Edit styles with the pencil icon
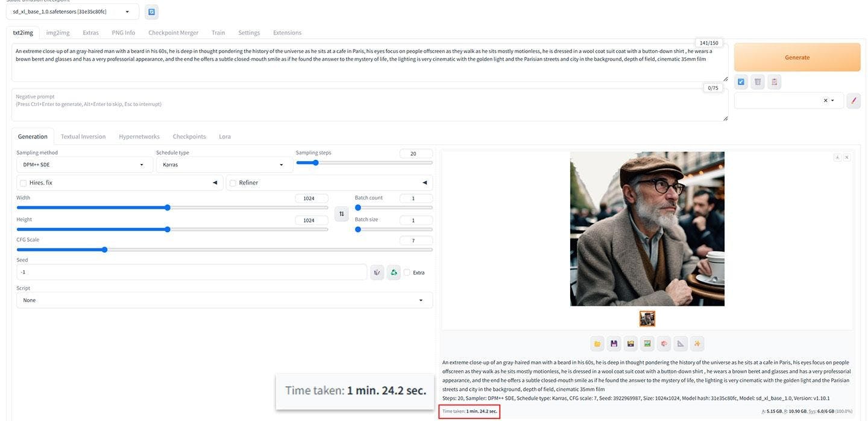This screenshot has width=868, height=421. [x=853, y=101]
